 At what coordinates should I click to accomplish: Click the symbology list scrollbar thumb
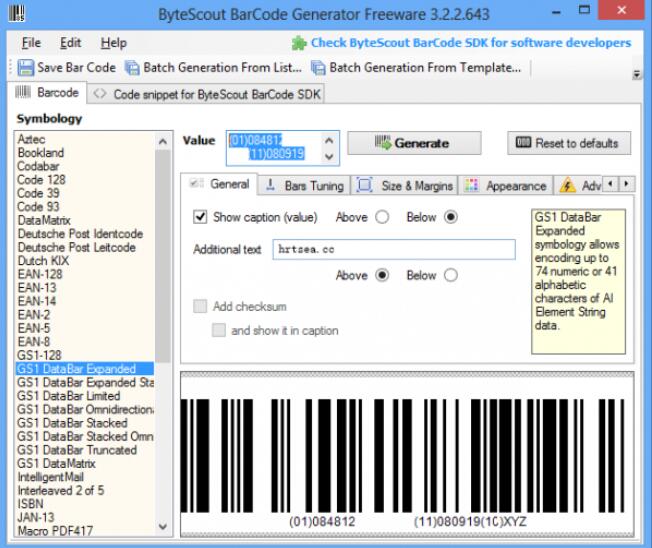pos(163,256)
